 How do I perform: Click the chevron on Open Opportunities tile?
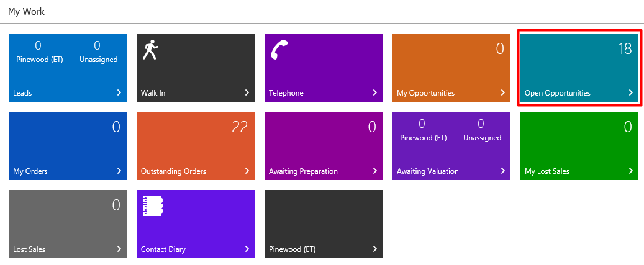pos(630,93)
